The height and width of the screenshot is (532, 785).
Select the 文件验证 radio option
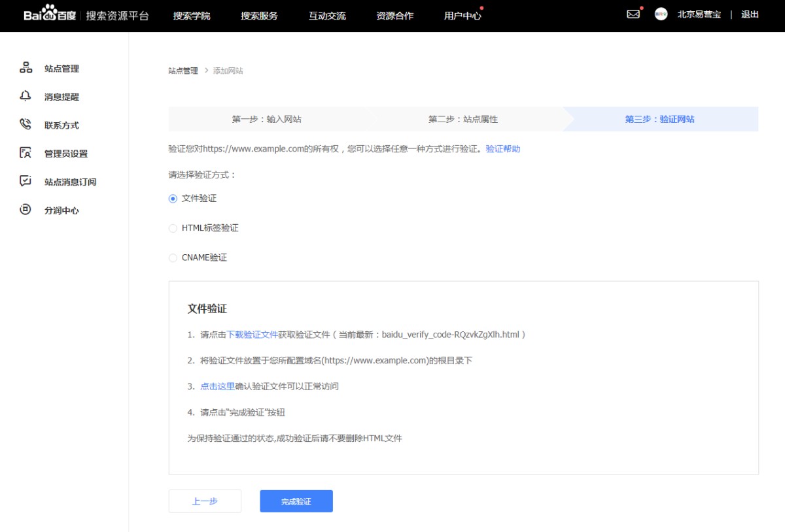(x=173, y=199)
